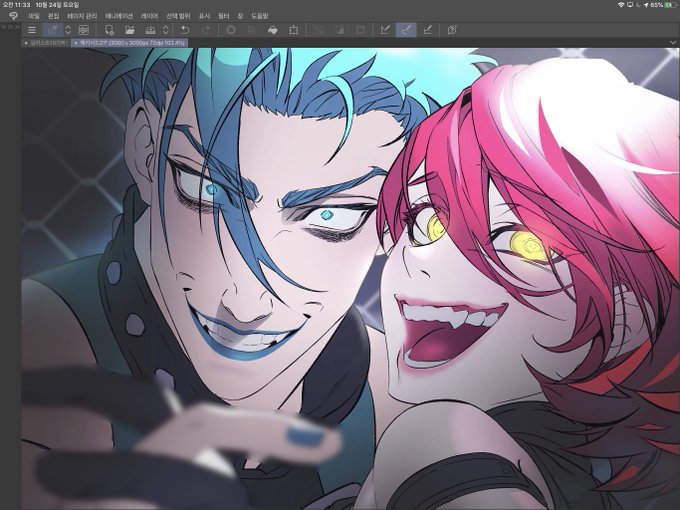Toggle snap to ruler
680x510 pixels.
(385, 30)
